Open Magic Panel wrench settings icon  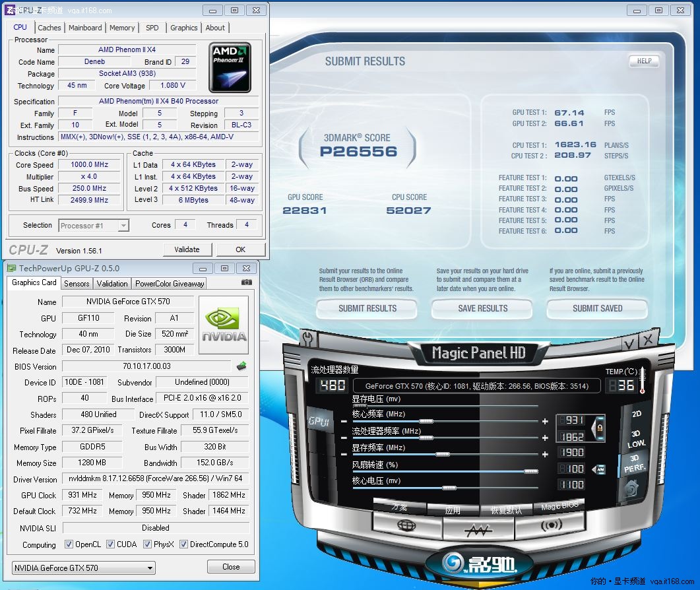pos(308,339)
